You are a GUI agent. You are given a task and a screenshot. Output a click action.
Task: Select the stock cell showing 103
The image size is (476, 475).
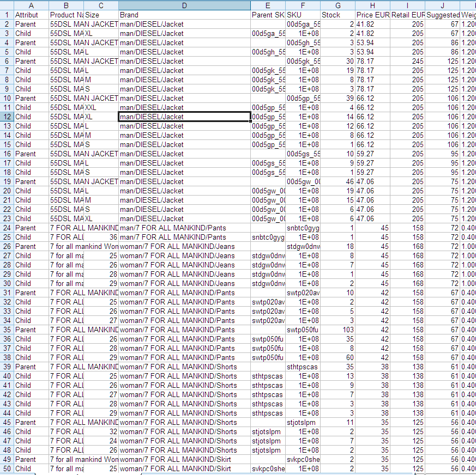(x=338, y=330)
